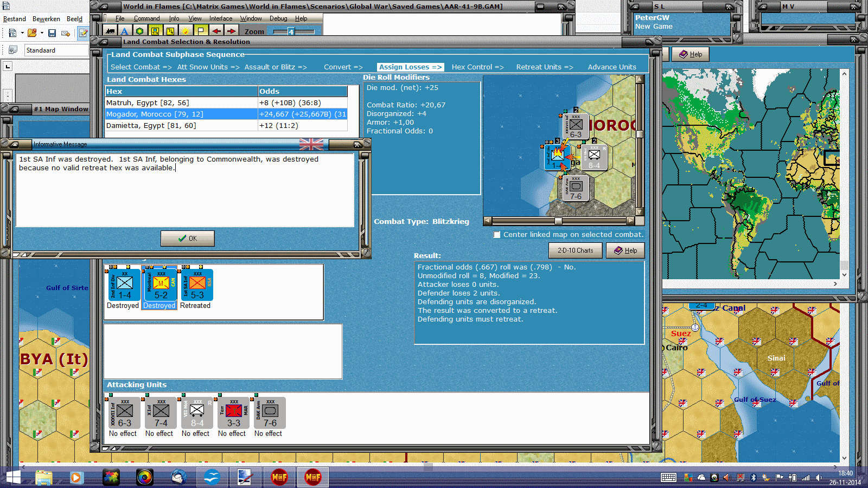
Task: Click the Convert subphase step
Action: 343,67
